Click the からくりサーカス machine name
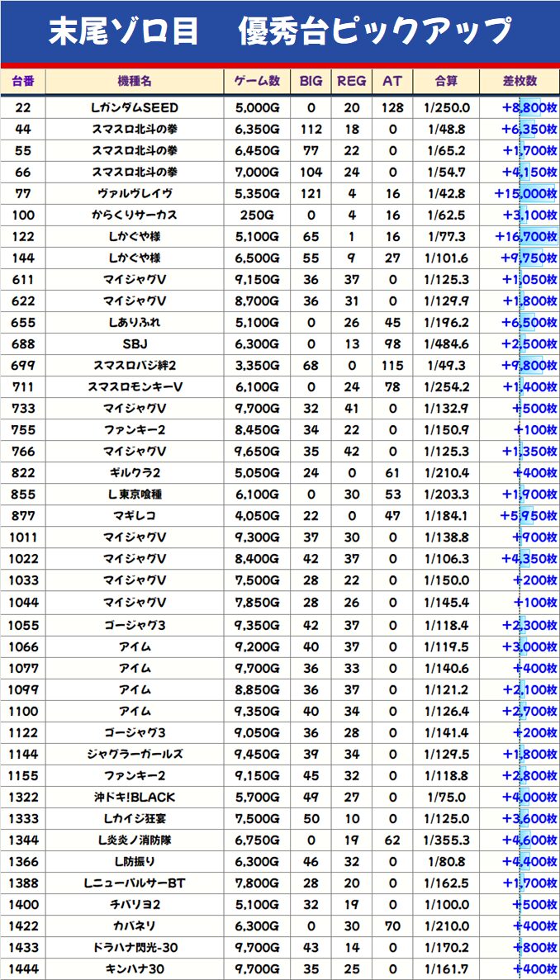 (135, 215)
